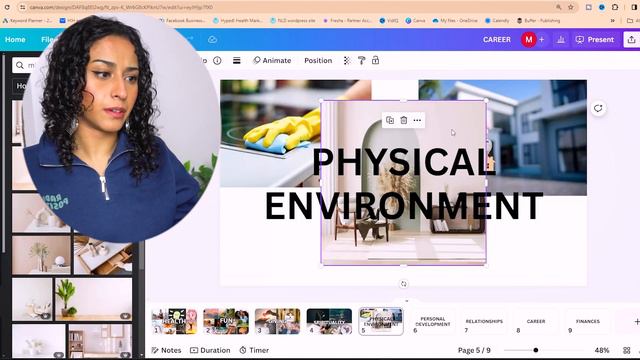Click the cloud save status icon
640x360 pixels.
(x=212, y=40)
